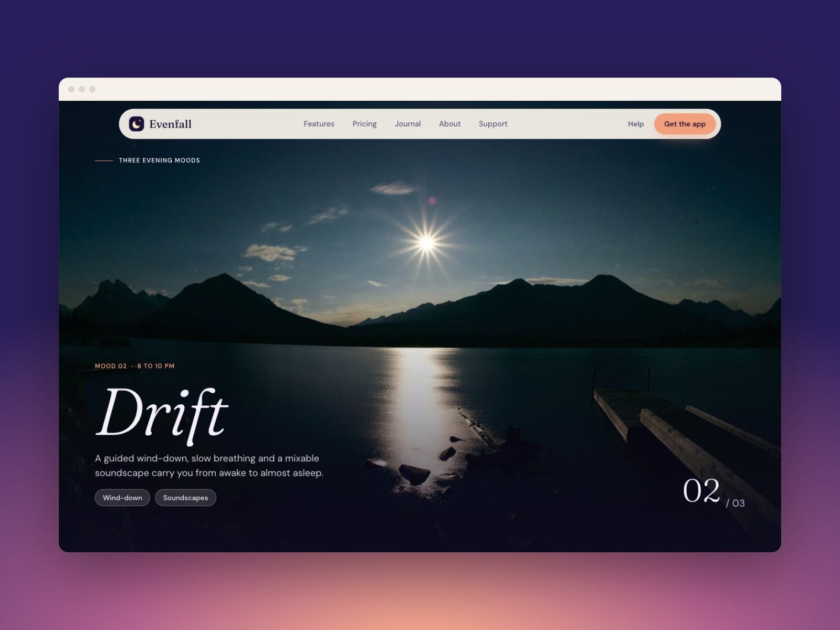Open the Evenfall brand name link
Screen dimensions: 840x630
point(170,124)
